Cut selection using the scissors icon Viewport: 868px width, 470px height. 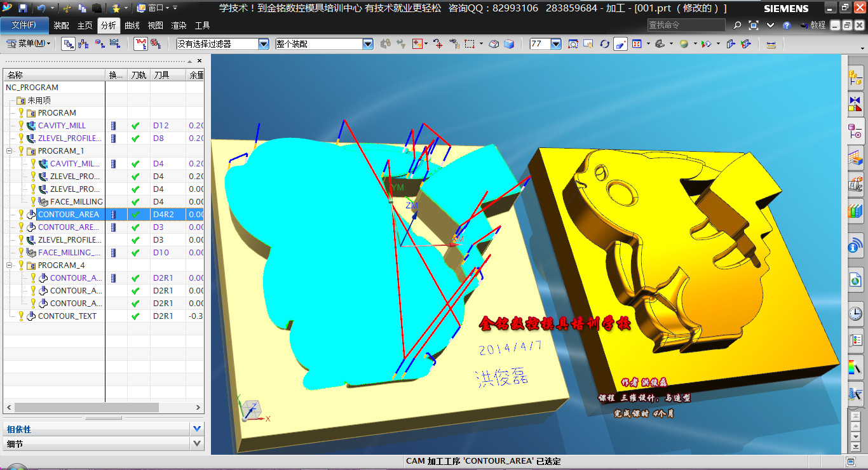click(68, 8)
